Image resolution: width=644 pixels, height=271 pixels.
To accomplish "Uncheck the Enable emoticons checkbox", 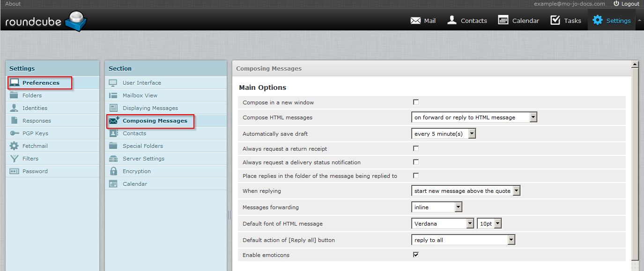I will coord(416,255).
